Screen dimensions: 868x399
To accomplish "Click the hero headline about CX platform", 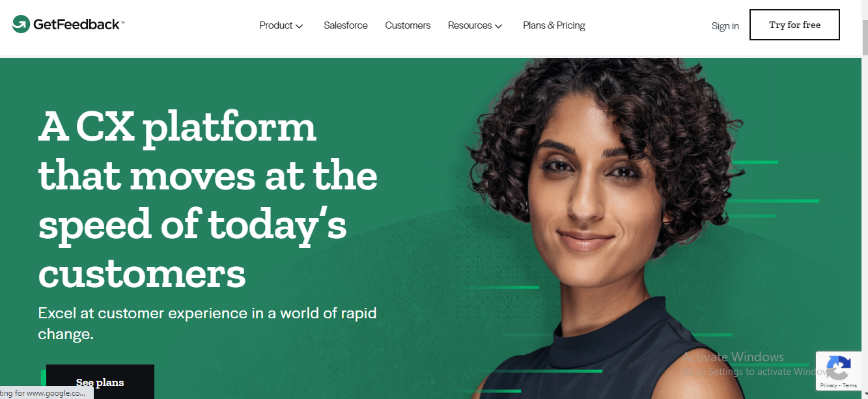I will pyautogui.click(x=208, y=200).
